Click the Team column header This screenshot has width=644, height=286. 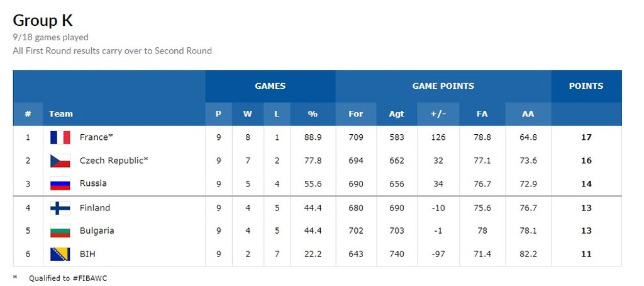click(61, 114)
